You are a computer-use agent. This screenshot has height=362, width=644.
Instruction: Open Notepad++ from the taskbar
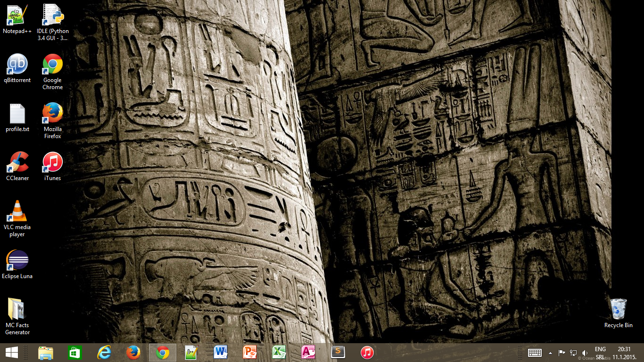191,353
